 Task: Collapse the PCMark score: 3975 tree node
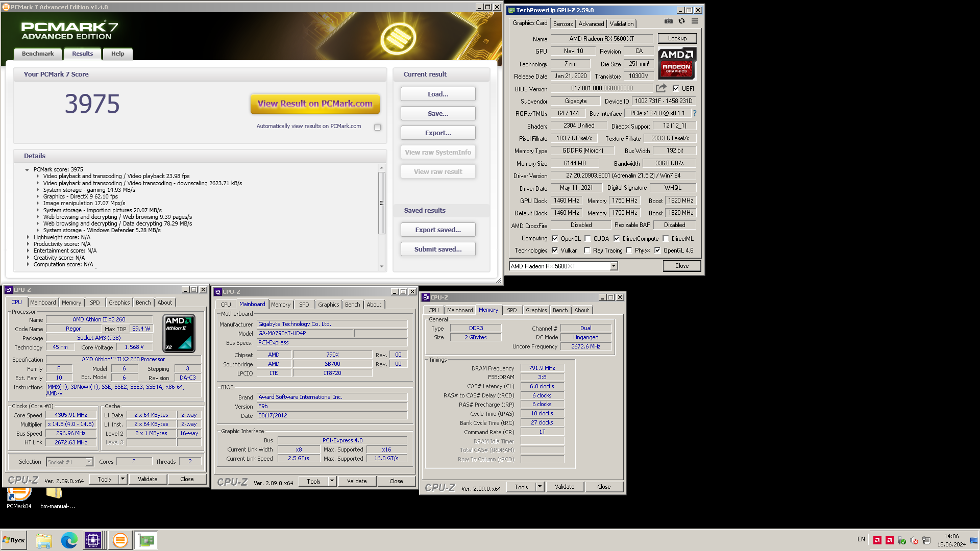point(27,169)
